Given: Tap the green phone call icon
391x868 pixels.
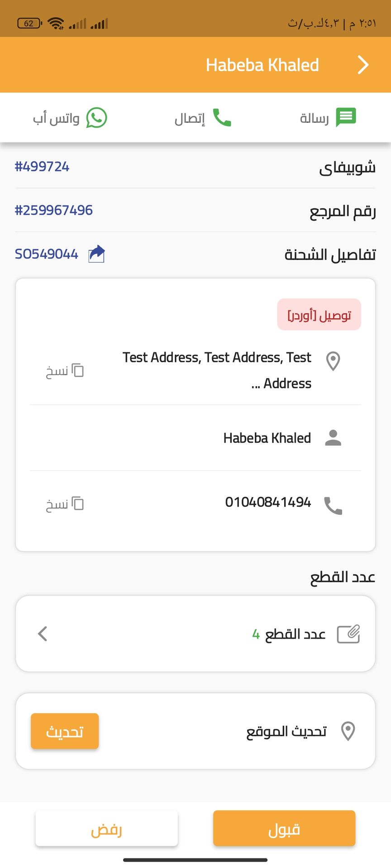Looking at the screenshot, I should (222, 118).
